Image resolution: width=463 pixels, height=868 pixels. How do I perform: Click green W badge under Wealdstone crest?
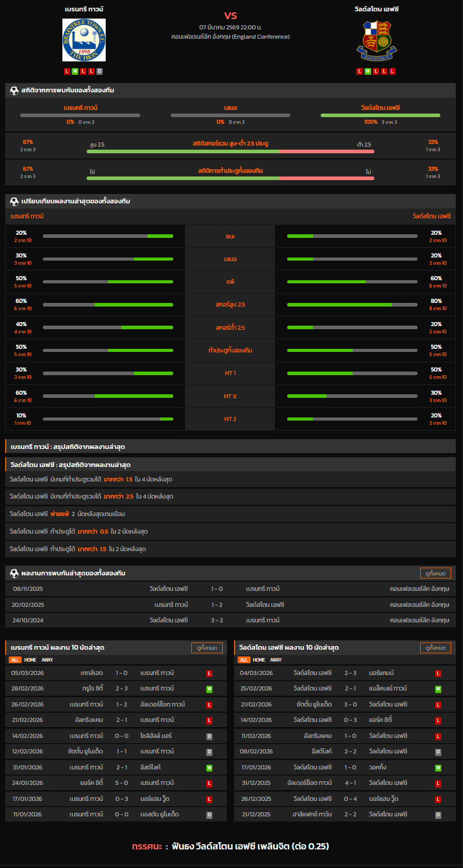pos(368,71)
